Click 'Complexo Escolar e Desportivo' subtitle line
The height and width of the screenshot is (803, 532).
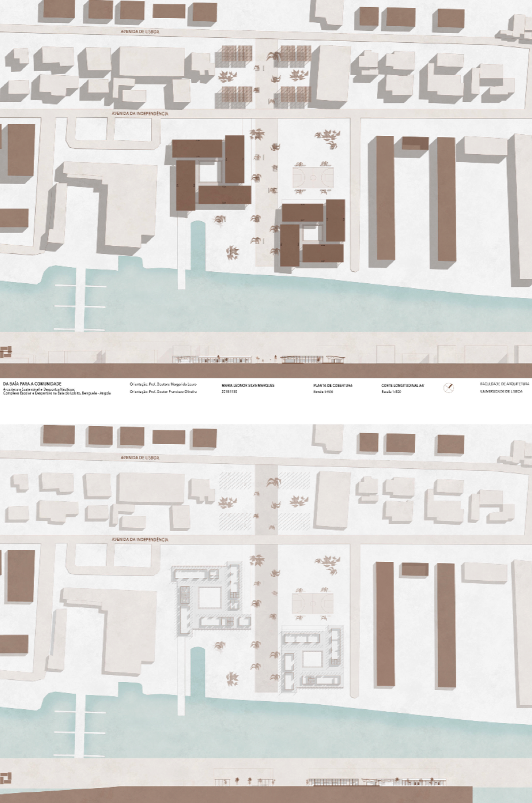pyautogui.click(x=57, y=393)
